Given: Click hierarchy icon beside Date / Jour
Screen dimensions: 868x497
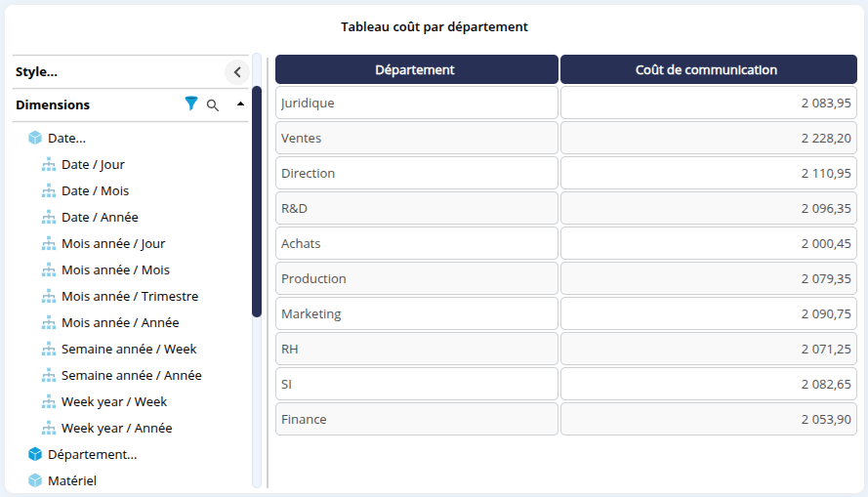Looking at the screenshot, I should click(49, 165).
